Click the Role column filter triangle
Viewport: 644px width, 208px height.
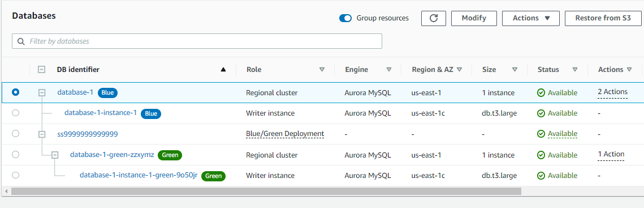(x=322, y=70)
